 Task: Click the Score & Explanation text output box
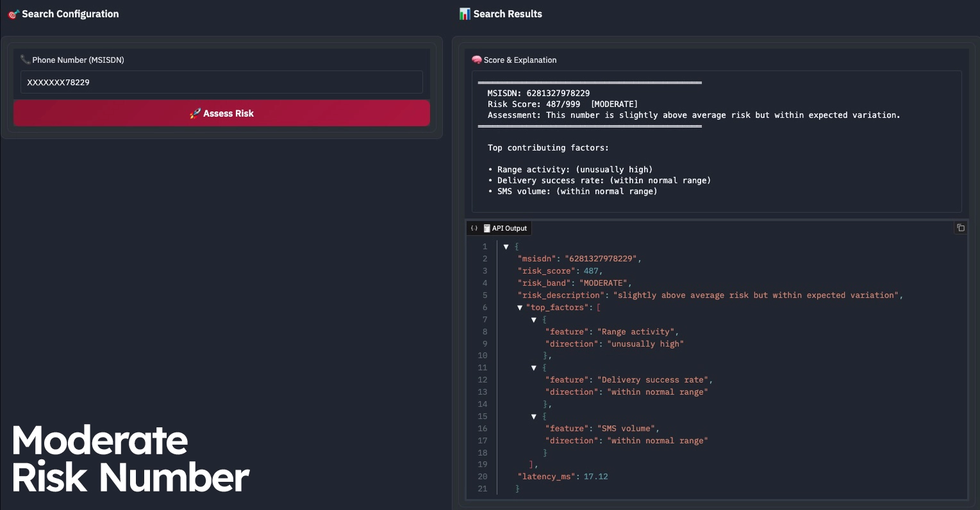[x=717, y=142]
